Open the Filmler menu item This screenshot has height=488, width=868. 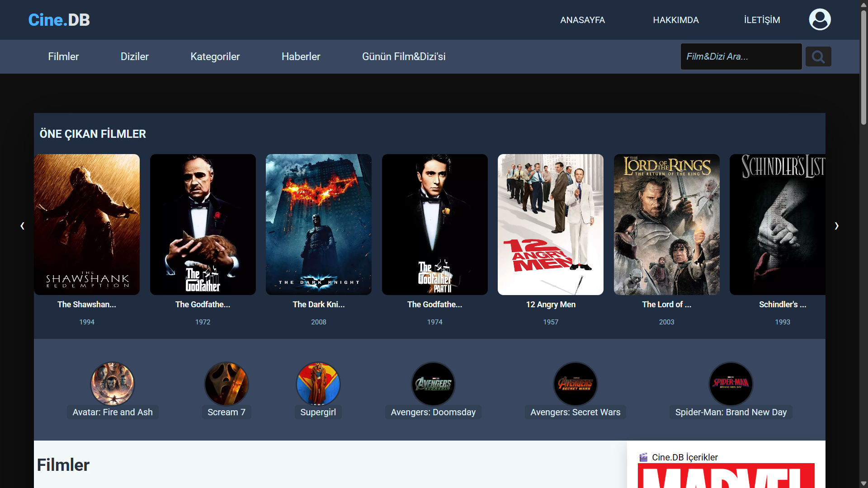click(x=63, y=56)
